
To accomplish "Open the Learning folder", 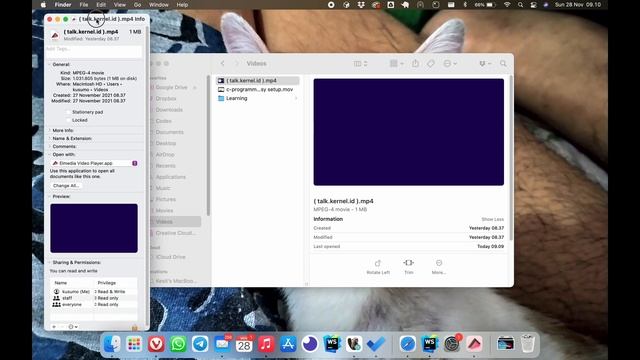I will [258, 98].
